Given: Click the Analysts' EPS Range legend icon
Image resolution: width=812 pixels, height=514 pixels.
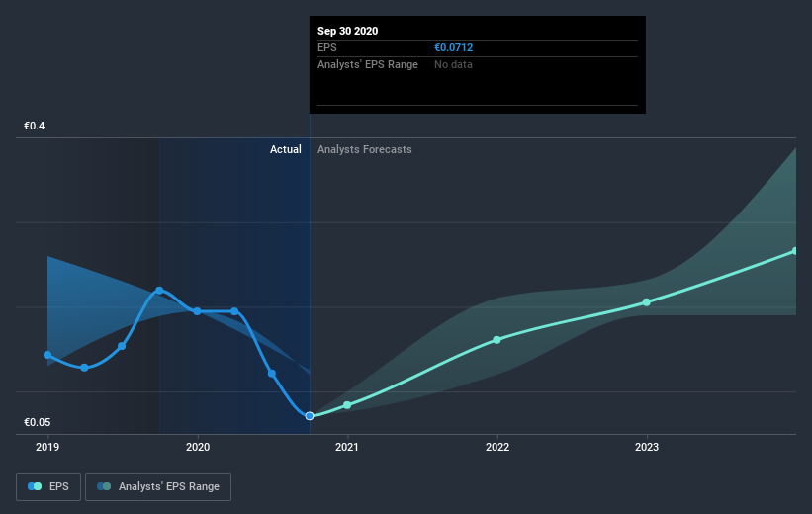Looking at the screenshot, I should tap(104, 486).
